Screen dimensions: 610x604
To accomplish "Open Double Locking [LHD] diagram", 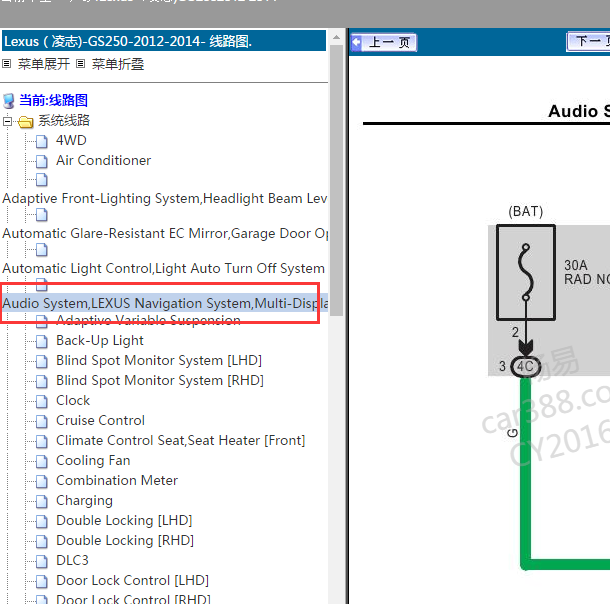I will [x=124, y=520].
